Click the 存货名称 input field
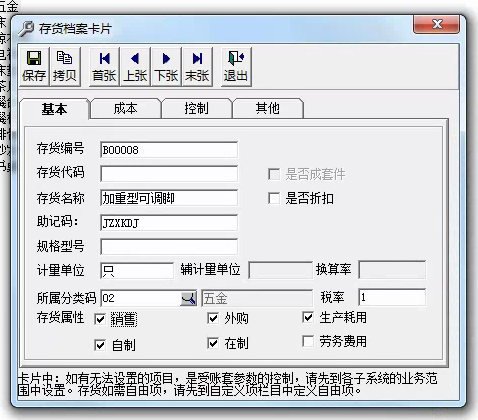The image size is (478, 420). coord(169,198)
